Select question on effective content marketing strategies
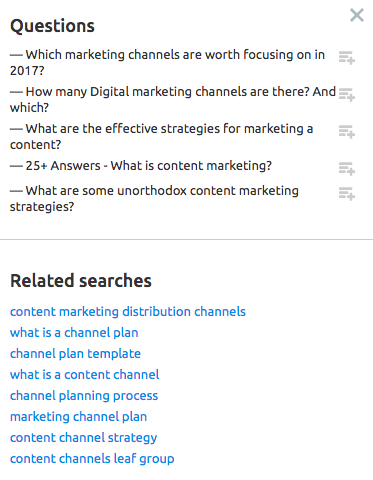Image resolution: width=373 pixels, height=480 pixels. (162, 136)
